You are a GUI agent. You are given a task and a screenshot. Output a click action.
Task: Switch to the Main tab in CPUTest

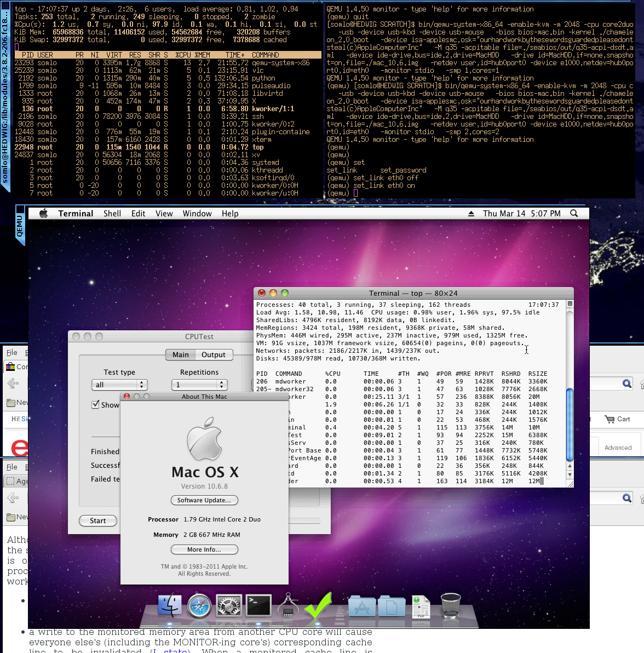click(181, 355)
